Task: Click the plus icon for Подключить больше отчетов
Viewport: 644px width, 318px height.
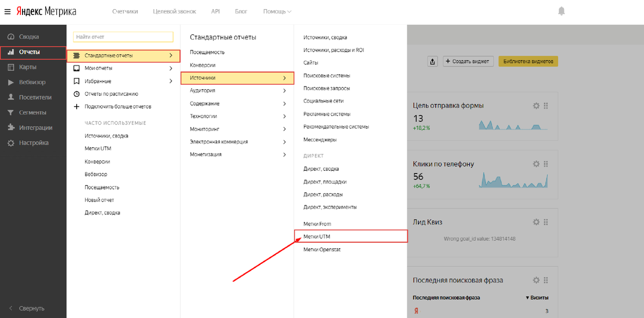Action: [76, 106]
